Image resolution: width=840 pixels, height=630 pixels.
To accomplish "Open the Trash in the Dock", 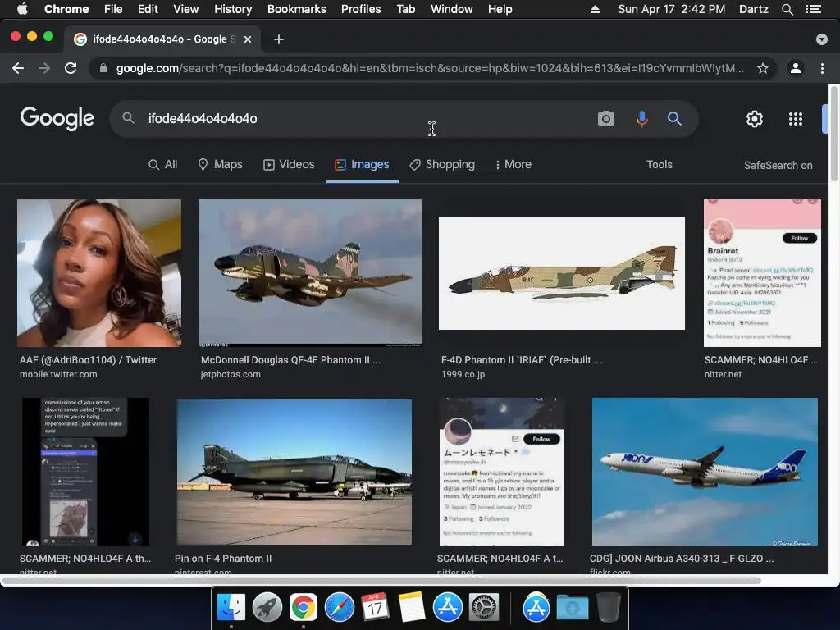I will pyautogui.click(x=609, y=607).
